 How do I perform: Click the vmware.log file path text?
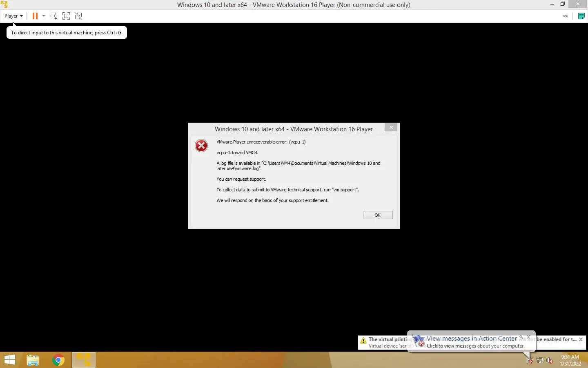click(x=298, y=166)
